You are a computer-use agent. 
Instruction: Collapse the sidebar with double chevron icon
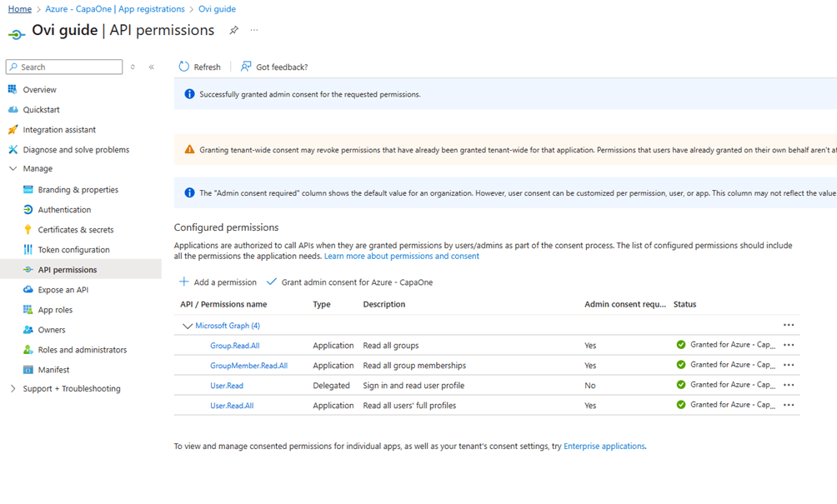pos(152,67)
